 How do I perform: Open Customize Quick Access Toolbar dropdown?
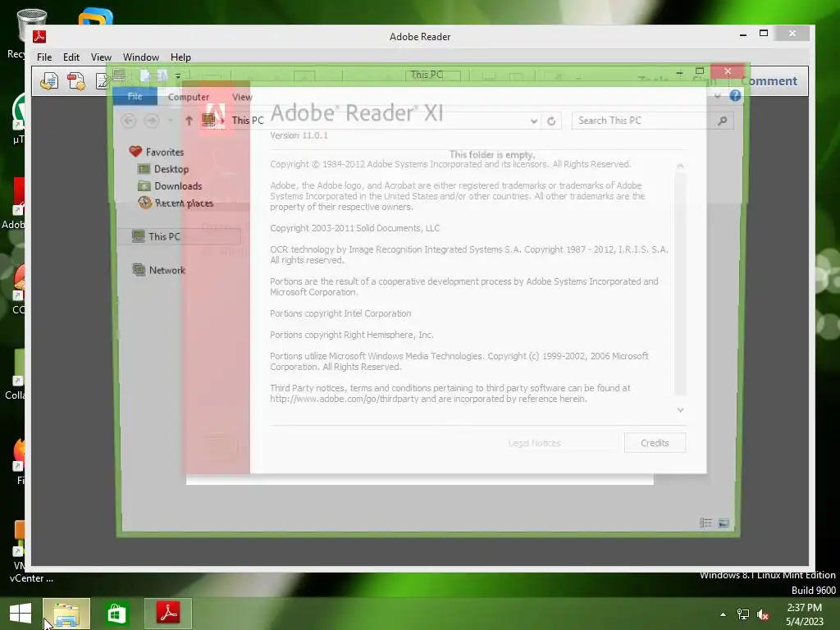178,75
